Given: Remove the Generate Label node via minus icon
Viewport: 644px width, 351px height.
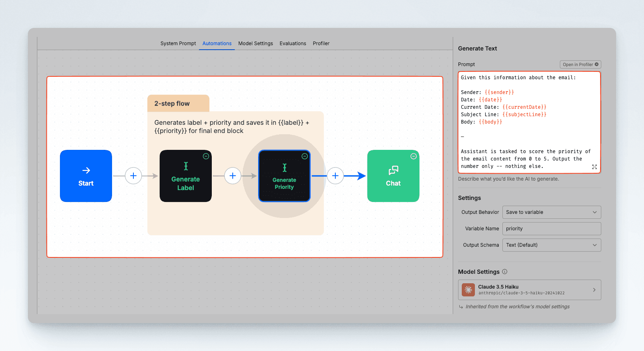Looking at the screenshot, I should click(x=206, y=156).
